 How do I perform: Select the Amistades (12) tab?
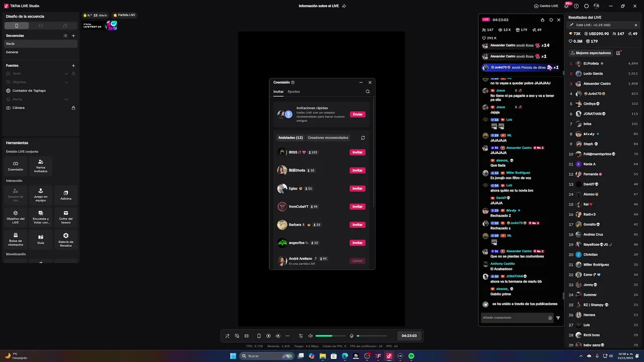click(291, 138)
